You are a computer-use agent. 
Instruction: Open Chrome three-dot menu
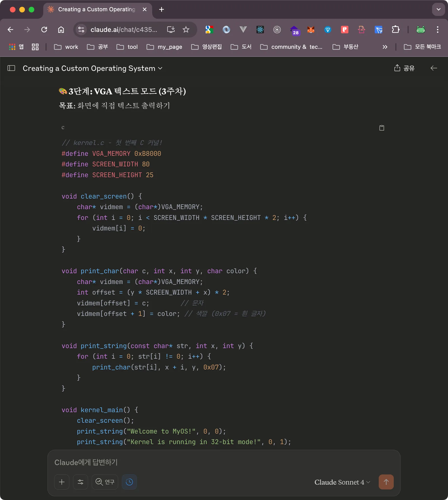[438, 29]
